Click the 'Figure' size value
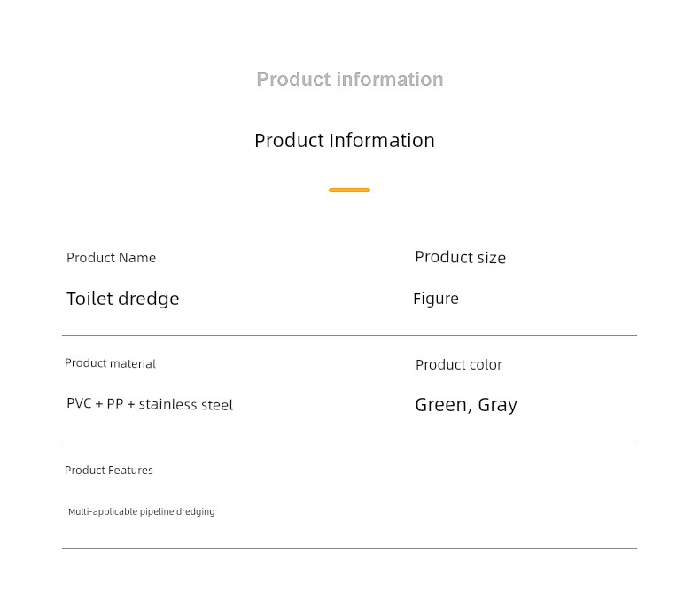The height and width of the screenshot is (600, 700). click(436, 299)
